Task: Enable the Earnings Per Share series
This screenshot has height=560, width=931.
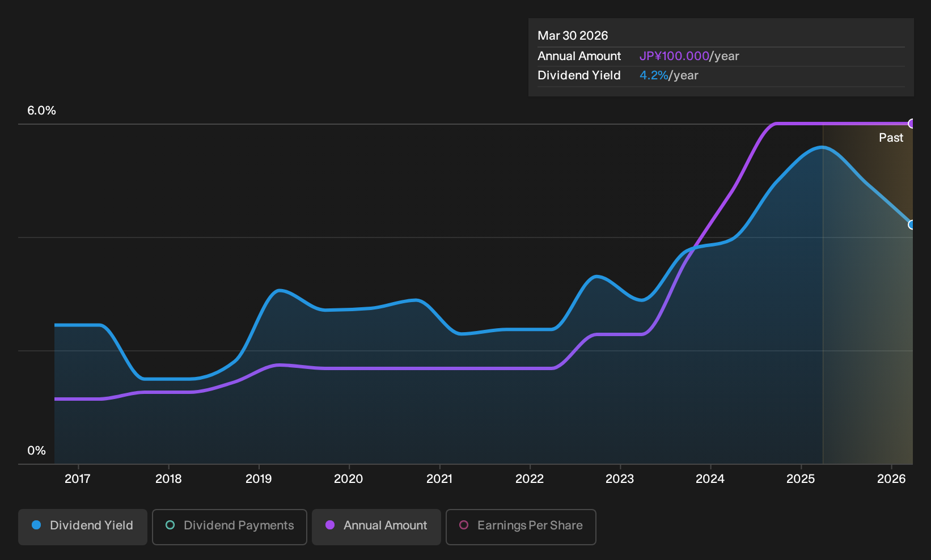Action: pos(521,527)
